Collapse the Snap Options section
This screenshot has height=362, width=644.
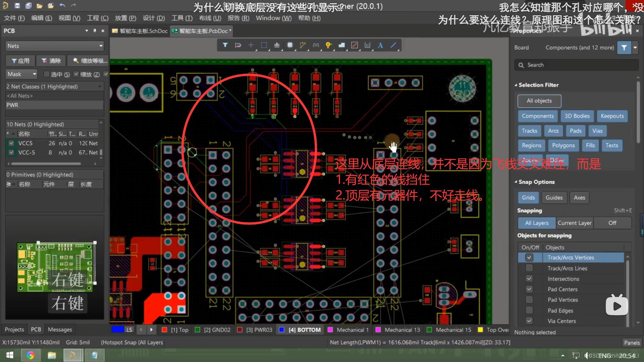pos(517,182)
